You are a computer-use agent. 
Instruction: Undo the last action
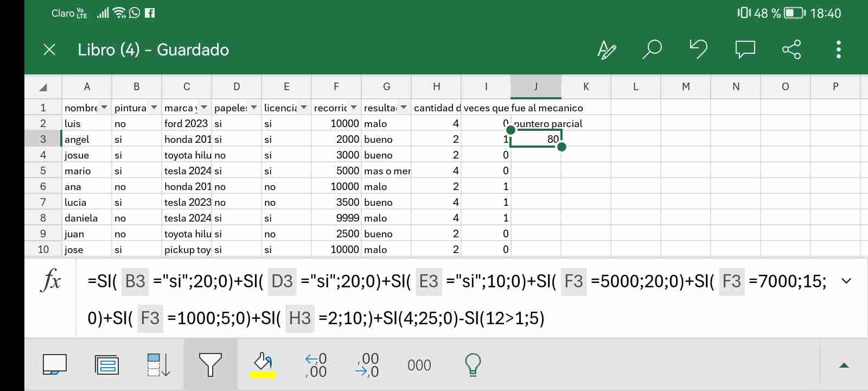pos(698,49)
